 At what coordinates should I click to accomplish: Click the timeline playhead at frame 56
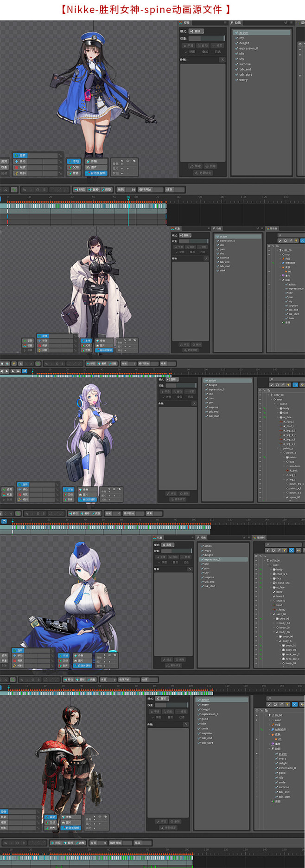[x=128, y=197]
